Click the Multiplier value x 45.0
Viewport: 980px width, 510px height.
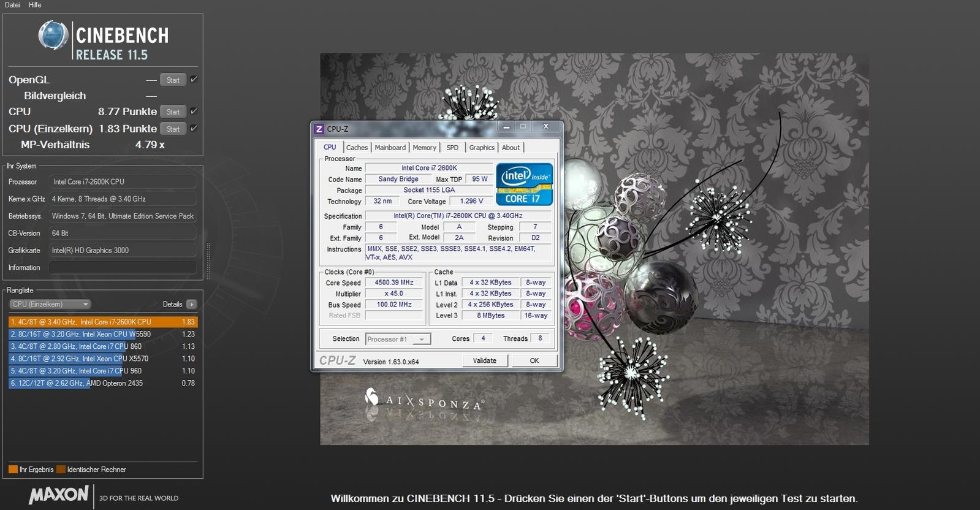click(x=394, y=294)
